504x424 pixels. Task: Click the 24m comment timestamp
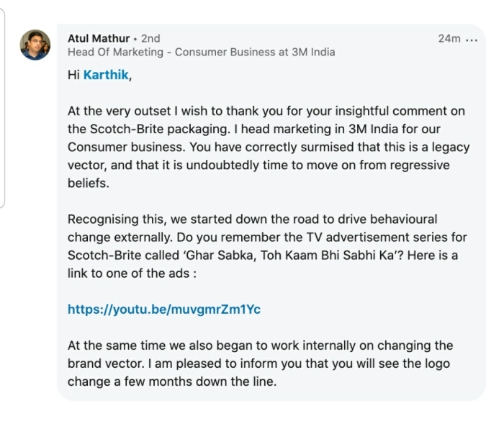449,39
